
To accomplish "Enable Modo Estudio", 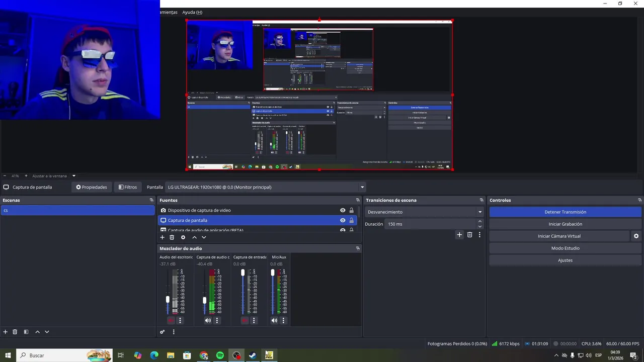I will click(x=565, y=248).
